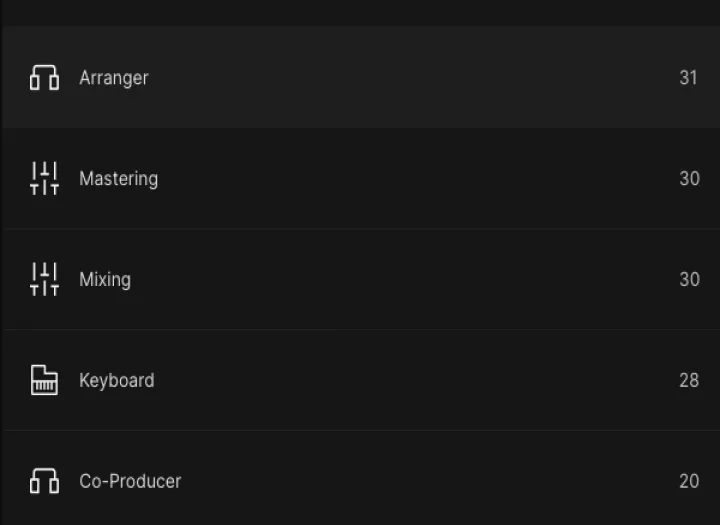Select the Arranger label
This screenshot has height=525, width=720.
click(114, 78)
